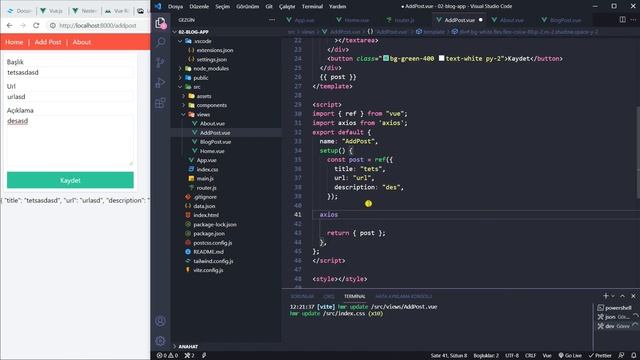Open the Accounts menu icon

pyautogui.click(x=160, y=321)
